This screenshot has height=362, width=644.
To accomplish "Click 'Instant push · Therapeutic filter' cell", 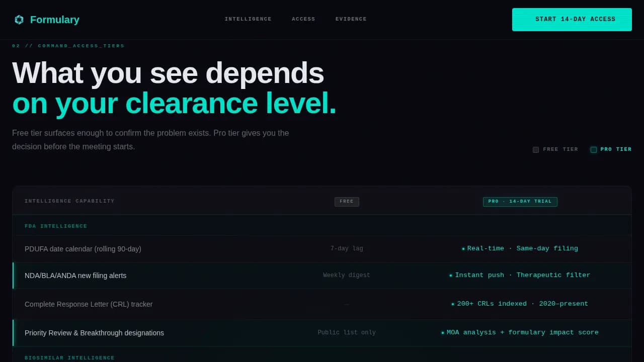I will click(520, 275).
